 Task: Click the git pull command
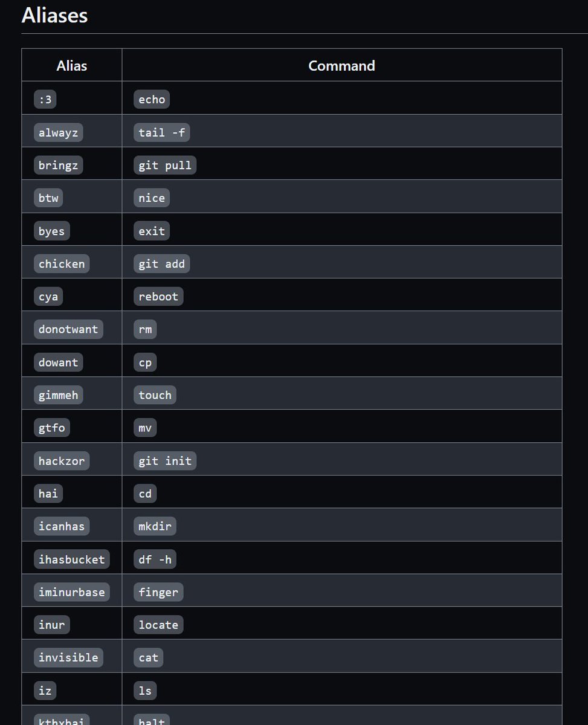tap(164, 165)
